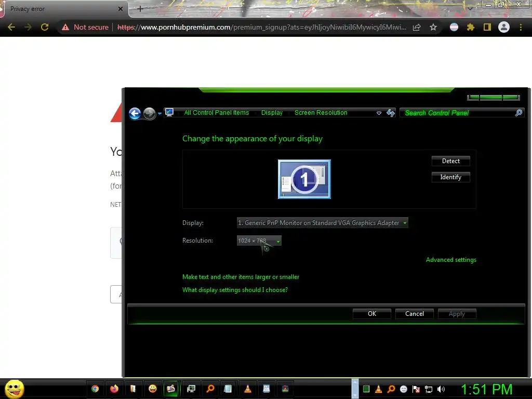
Task: Open Advanced settings link
Action: (451, 260)
